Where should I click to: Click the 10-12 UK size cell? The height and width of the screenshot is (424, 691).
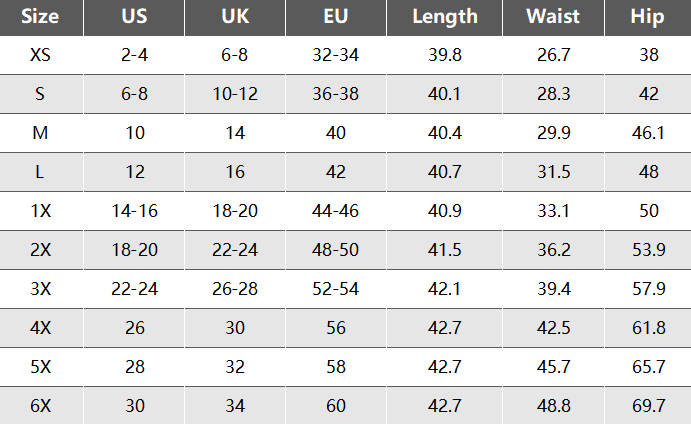coord(235,94)
